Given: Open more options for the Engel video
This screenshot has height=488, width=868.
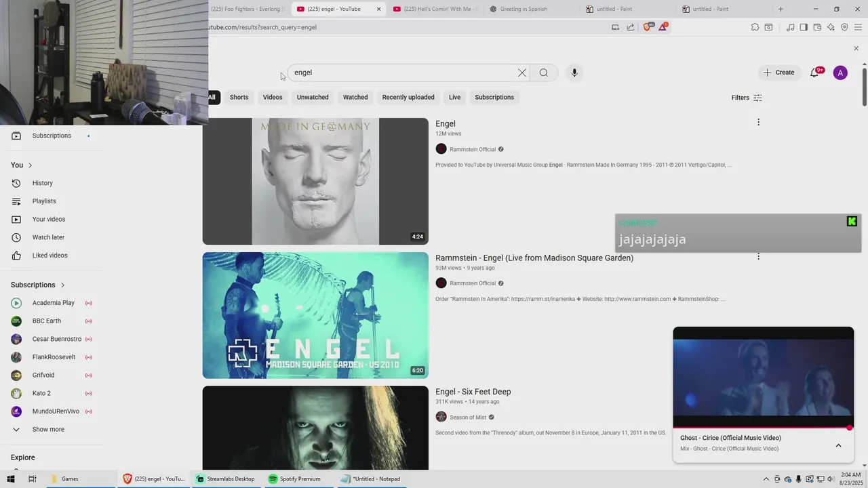Looking at the screenshot, I should pyautogui.click(x=758, y=122).
